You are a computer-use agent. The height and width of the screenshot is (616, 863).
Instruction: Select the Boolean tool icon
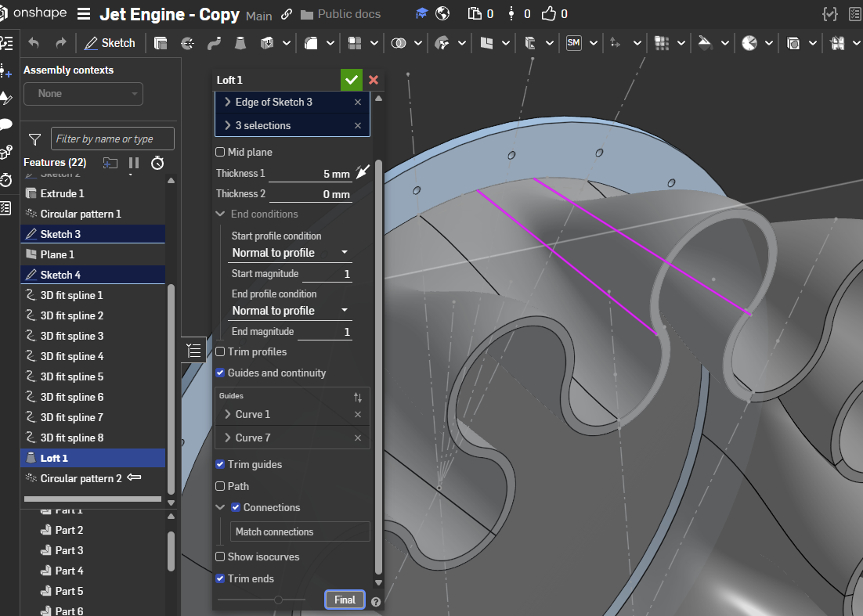(399, 43)
